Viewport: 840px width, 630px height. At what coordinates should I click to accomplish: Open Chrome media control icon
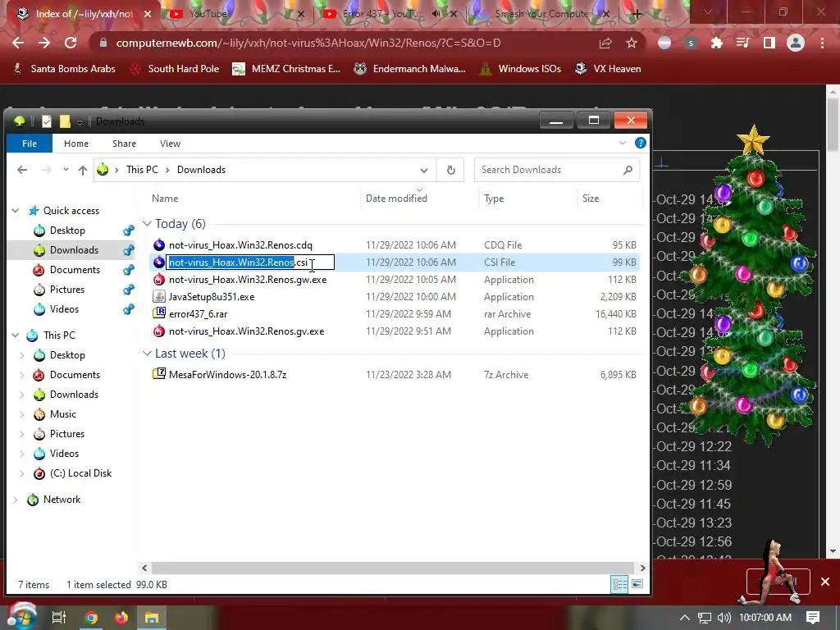743,43
